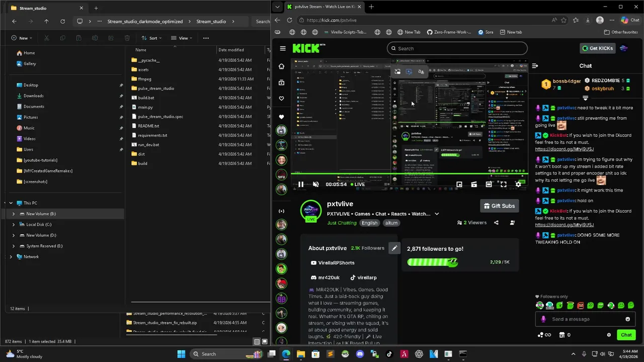Open the Sora bookmark
The width and height of the screenshot is (644, 362).
(486, 32)
